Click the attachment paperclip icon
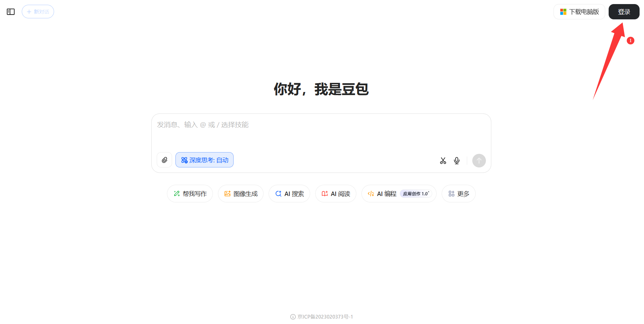 click(x=164, y=160)
